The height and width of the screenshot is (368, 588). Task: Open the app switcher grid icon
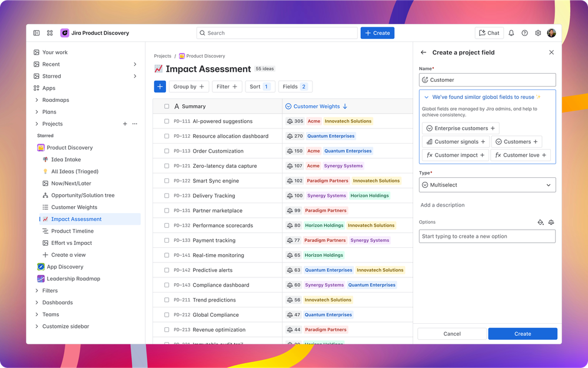(50, 33)
